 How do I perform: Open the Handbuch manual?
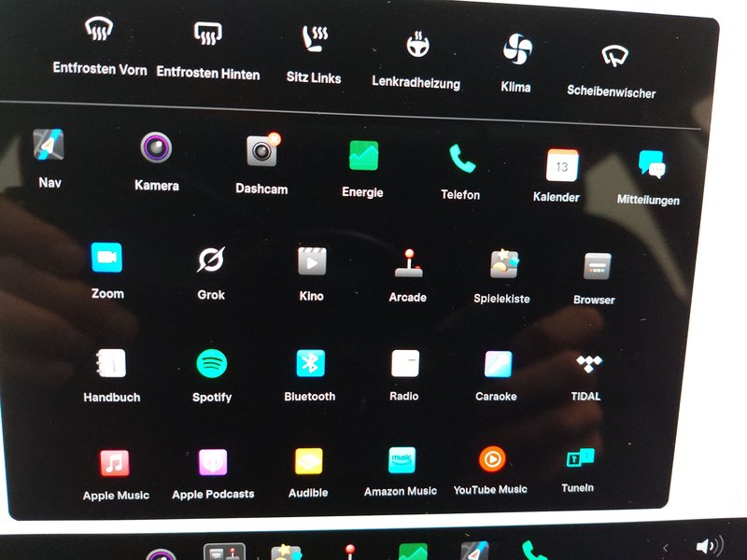click(x=111, y=363)
